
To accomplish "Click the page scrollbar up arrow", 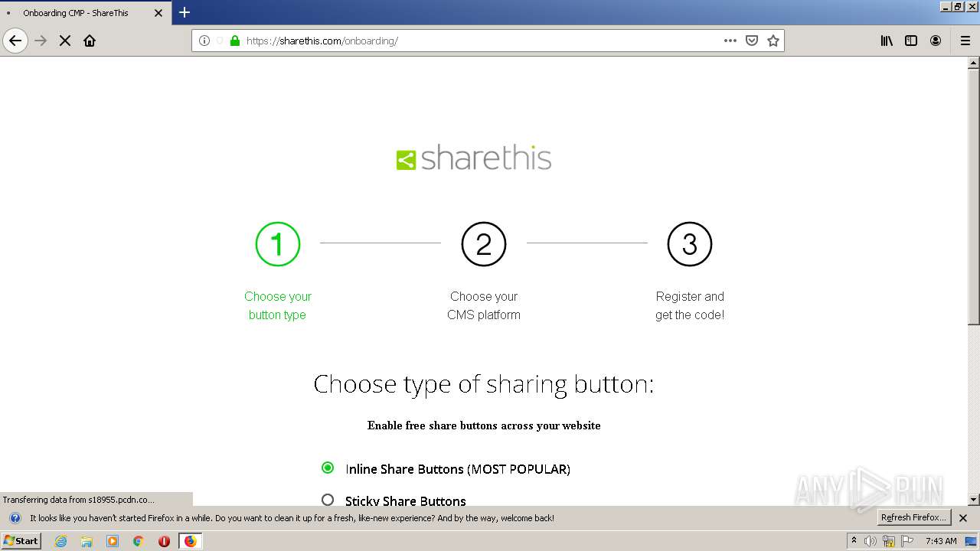I will tap(974, 64).
